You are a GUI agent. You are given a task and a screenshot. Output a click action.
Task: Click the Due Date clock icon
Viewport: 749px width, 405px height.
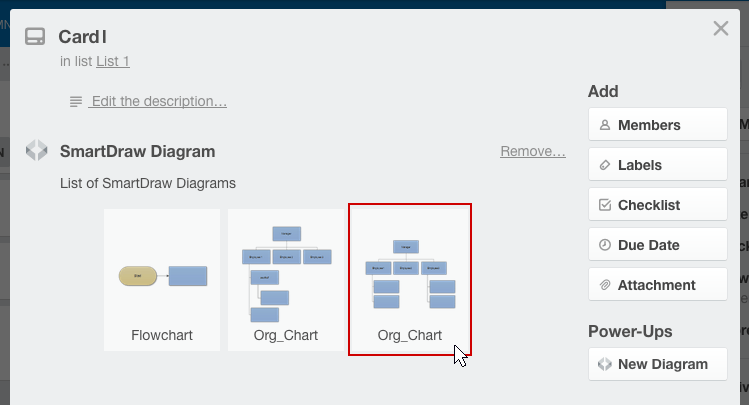pyautogui.click(x=604, y=245)
